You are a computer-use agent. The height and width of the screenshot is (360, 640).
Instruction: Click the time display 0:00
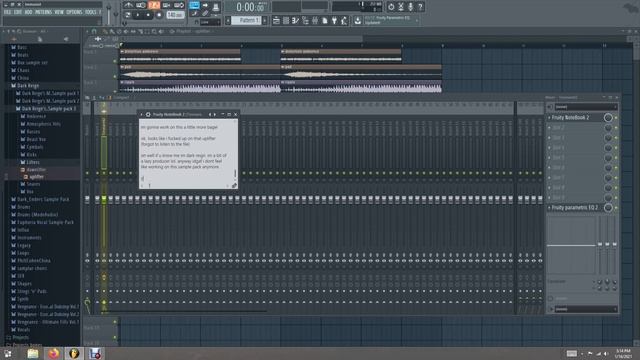250,7
